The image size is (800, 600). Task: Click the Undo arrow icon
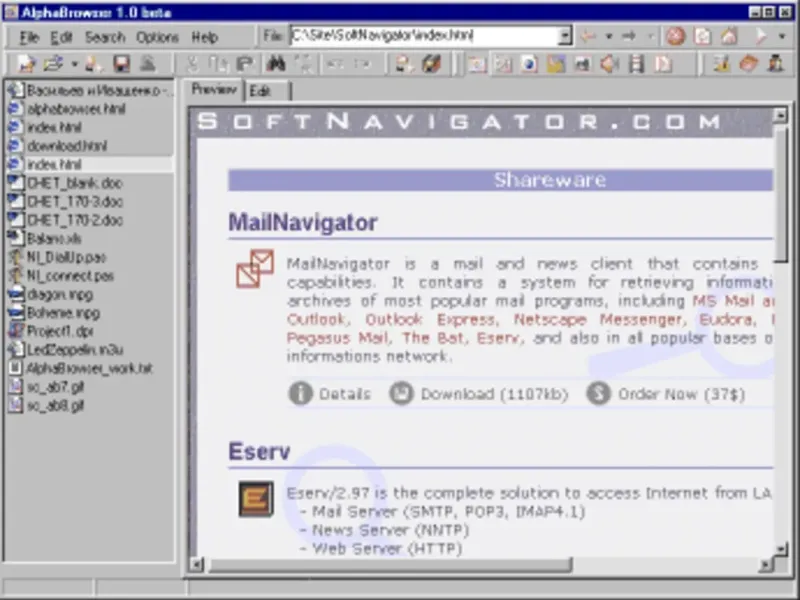tap(334, 64)
